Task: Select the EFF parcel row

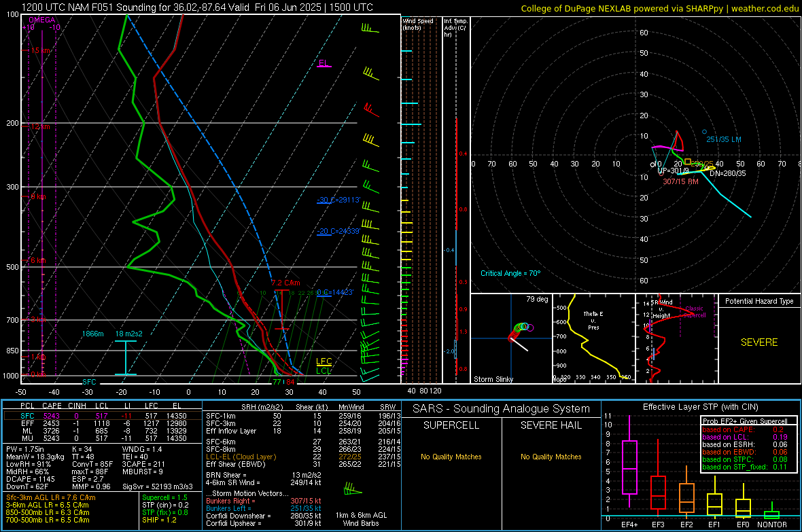Action: click(103, 423)
